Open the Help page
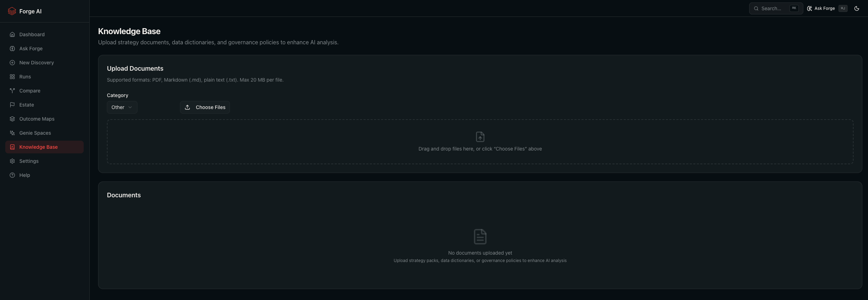Viewport: 868px width, 300px height. click(x=44, y=175)
